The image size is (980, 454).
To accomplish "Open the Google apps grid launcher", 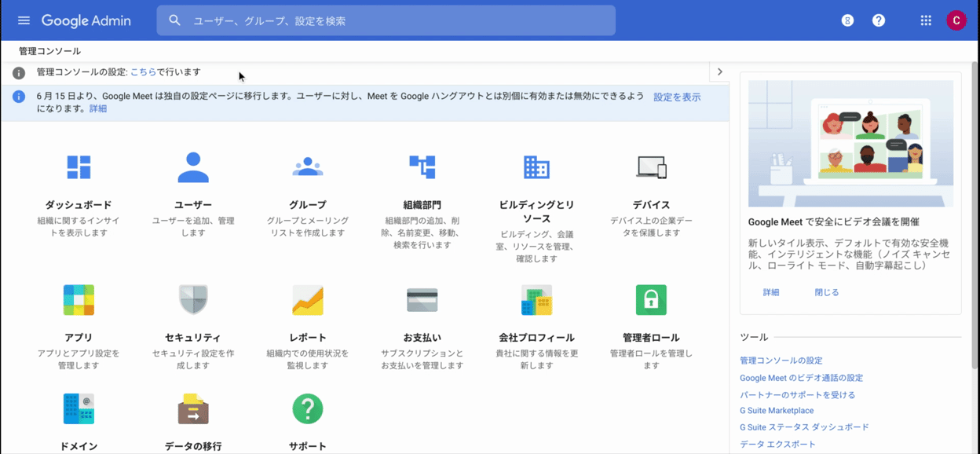I will point(926,20).
